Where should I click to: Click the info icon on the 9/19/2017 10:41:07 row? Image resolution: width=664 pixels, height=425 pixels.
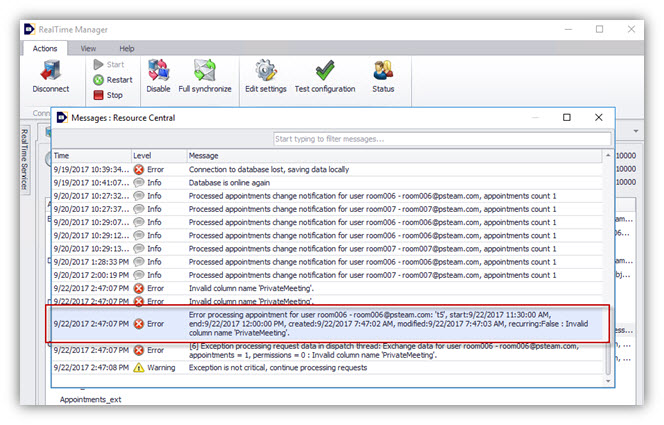138,183
